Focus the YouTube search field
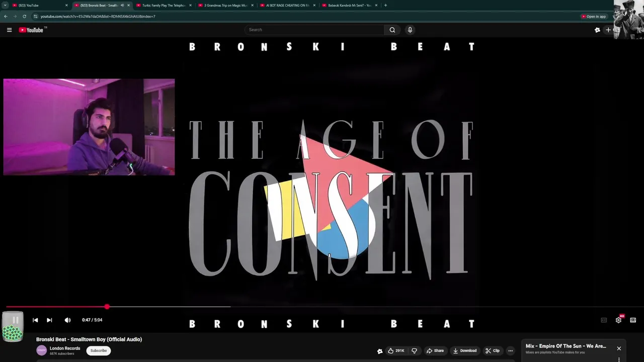Screen dimensions: 644x362 pyautogui.click(x=314, y=30)
